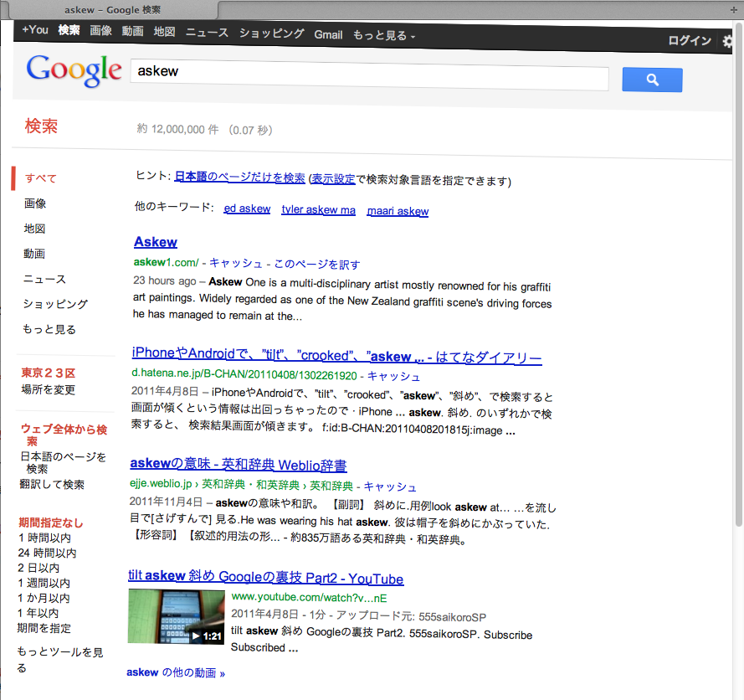The height and width of the screenshot is (700, 744).
Task: Click 場所を変更 to change location
Action: tap(49, 389)
